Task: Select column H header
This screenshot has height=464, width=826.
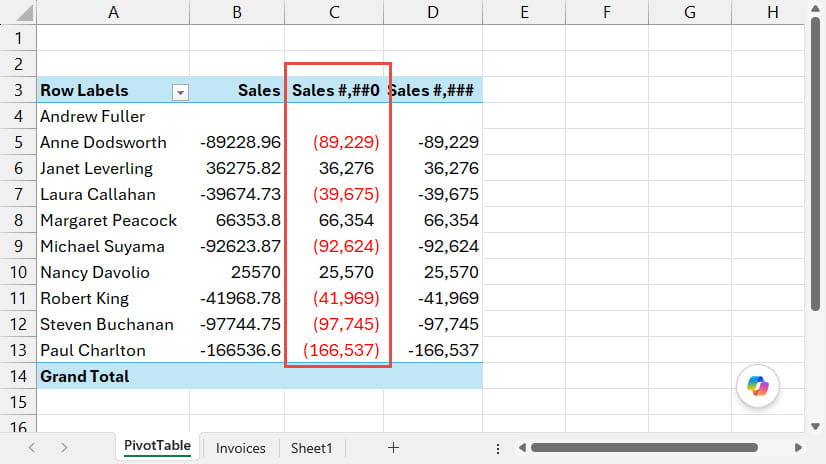Action: coord(768,12)
